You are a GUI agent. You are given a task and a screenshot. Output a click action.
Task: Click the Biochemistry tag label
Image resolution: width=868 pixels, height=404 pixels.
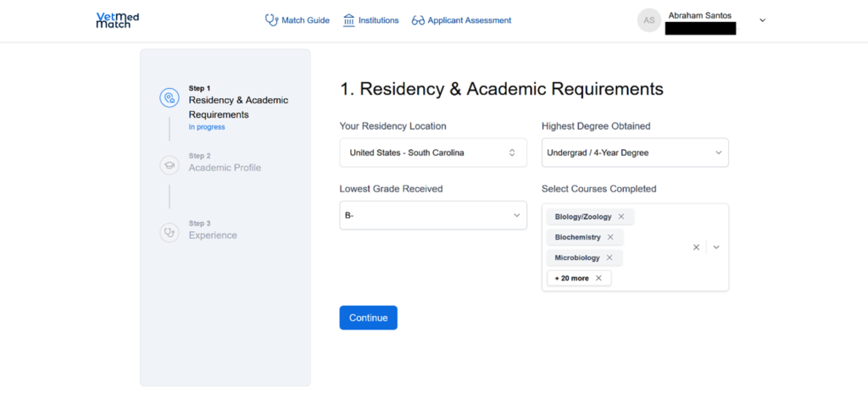click(x=577, y=237)
